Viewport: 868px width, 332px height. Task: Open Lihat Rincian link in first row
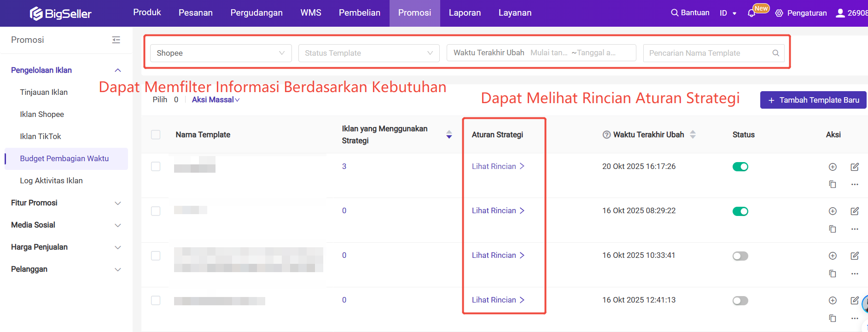pos(498,166)
